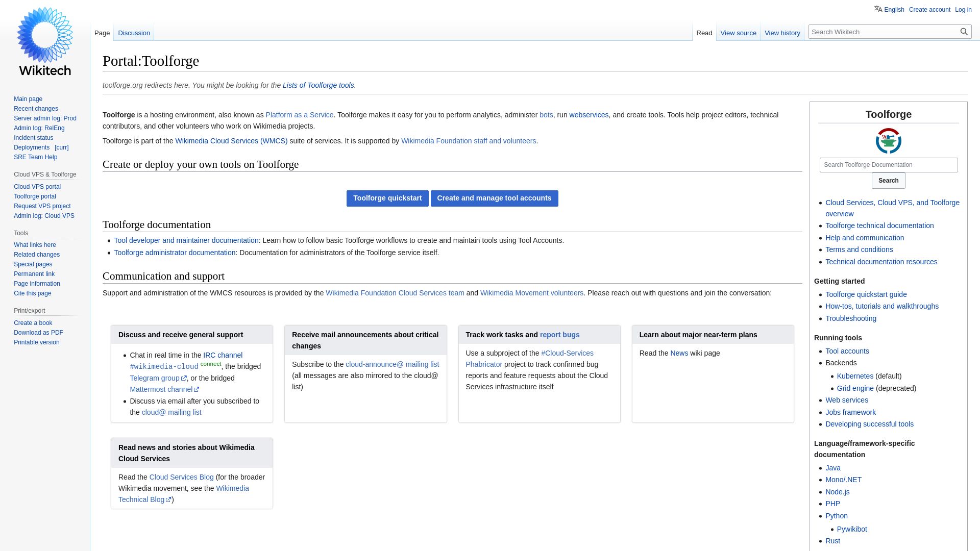
Task: Click the Create account link
Action: 929,10
